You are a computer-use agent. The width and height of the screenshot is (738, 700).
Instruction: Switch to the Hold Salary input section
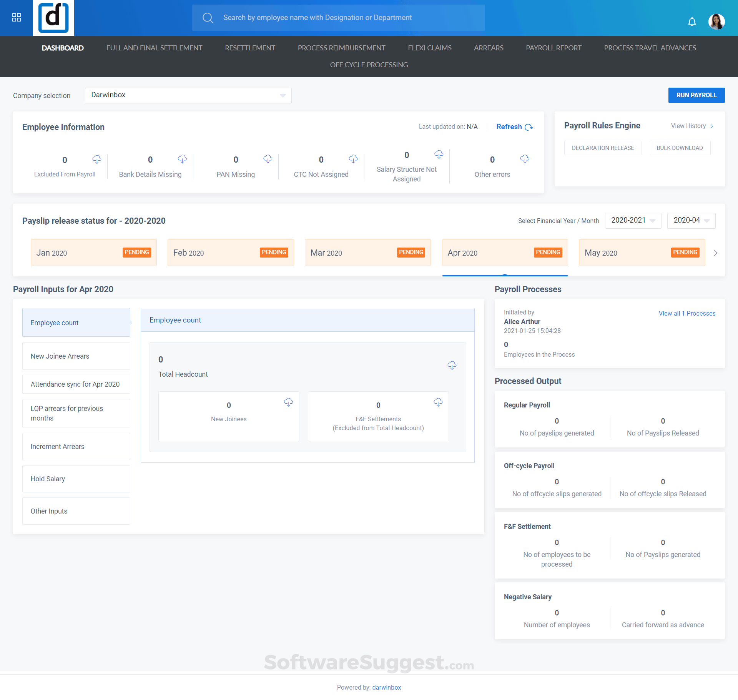[x=76, y=479]
